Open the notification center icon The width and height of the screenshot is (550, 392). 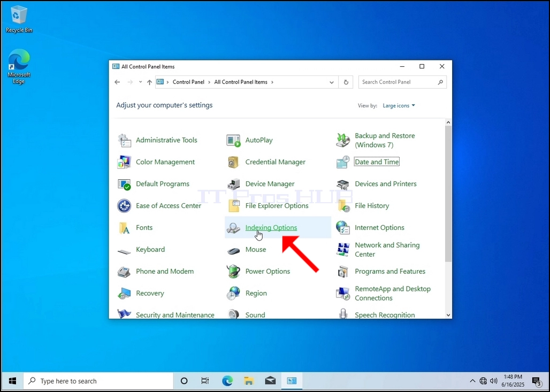click(x=537, y=381)
